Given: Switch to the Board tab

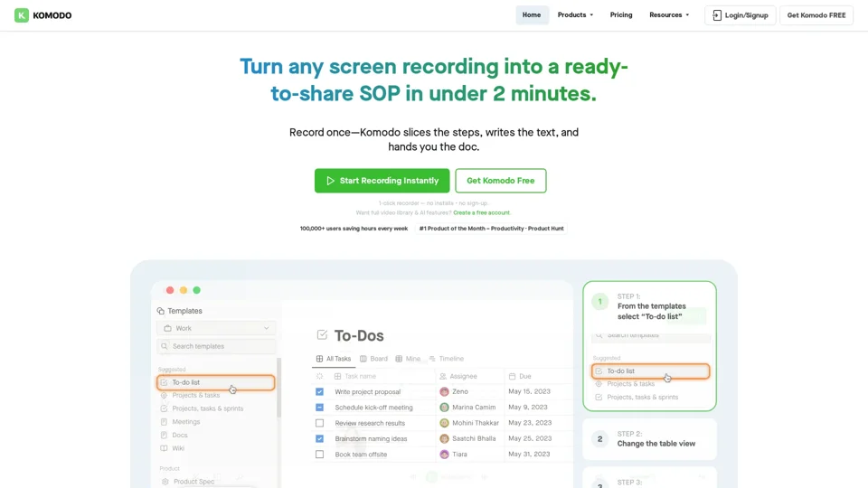Looking at the screenshot, I should (373, 359).
